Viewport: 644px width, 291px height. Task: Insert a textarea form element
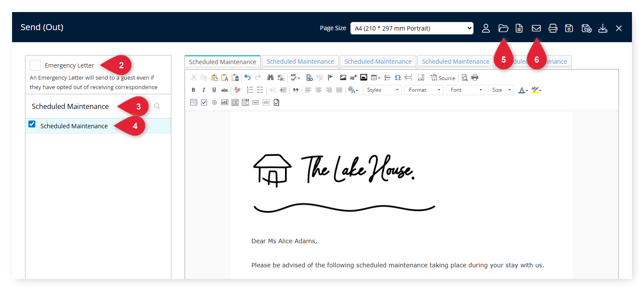click(x=235, y=102)
